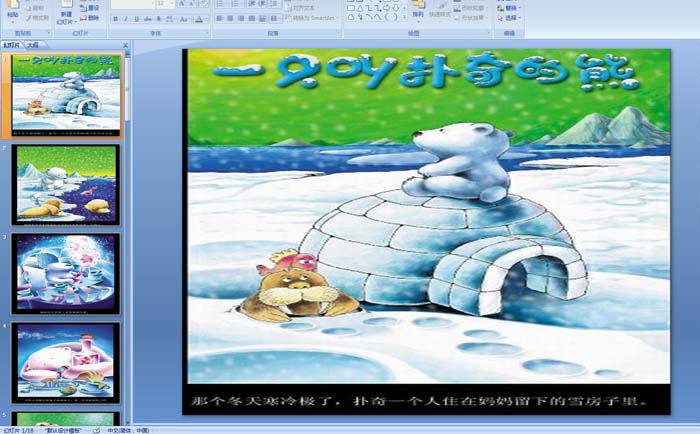Open Clipboard group dialog launcher
The height and width of the screenshot is (434, 700).
tap(49, 33)
